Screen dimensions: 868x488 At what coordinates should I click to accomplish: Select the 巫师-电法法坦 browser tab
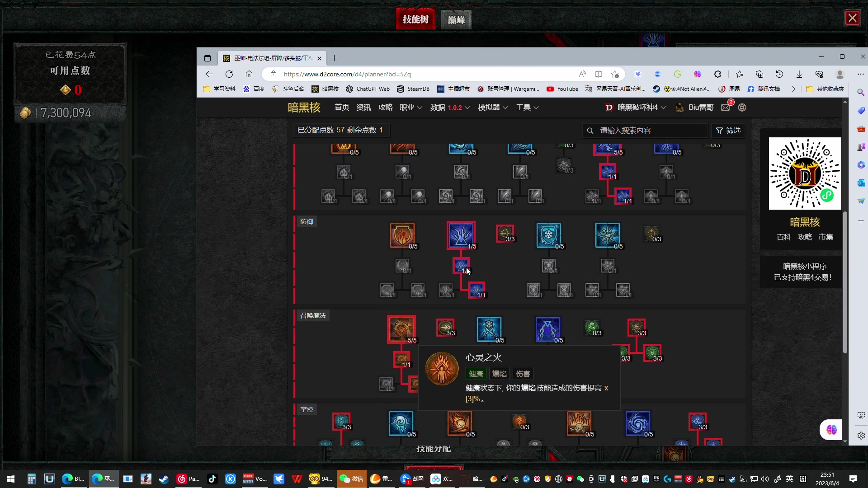[272, 58]
